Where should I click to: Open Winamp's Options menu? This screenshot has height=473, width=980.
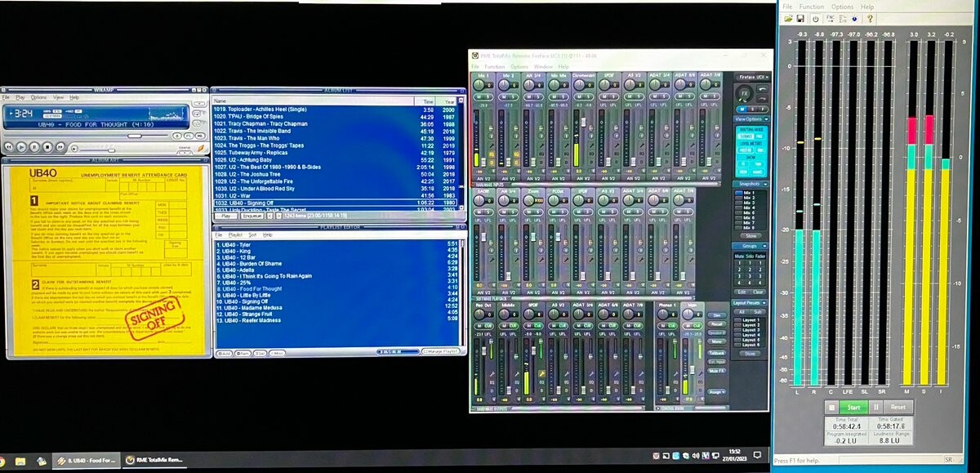click(38, 97)
